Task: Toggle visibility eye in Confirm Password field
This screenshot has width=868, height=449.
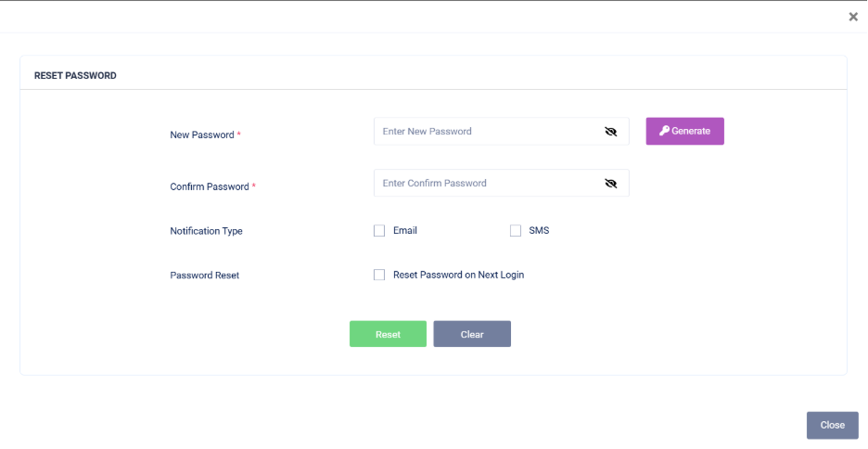Action: 610,184
